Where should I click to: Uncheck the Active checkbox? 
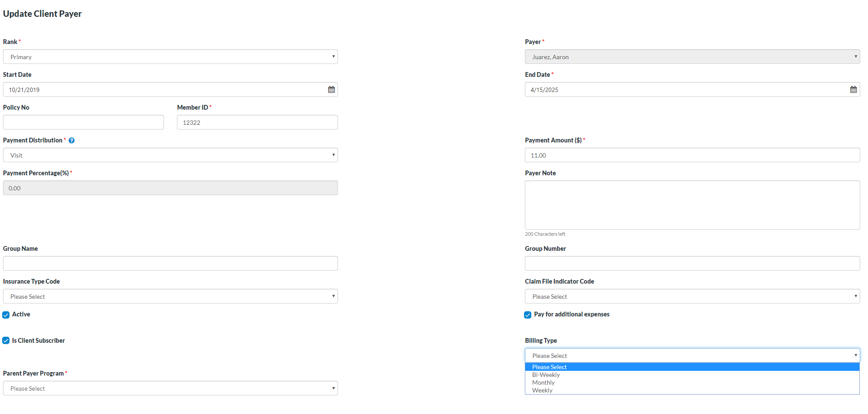[6, 315]
